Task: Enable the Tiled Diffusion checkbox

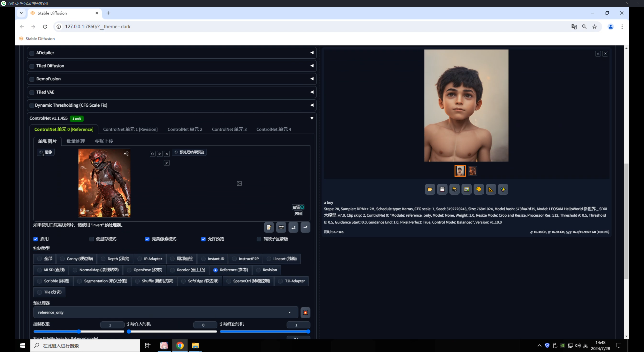Action: point(32,66)
